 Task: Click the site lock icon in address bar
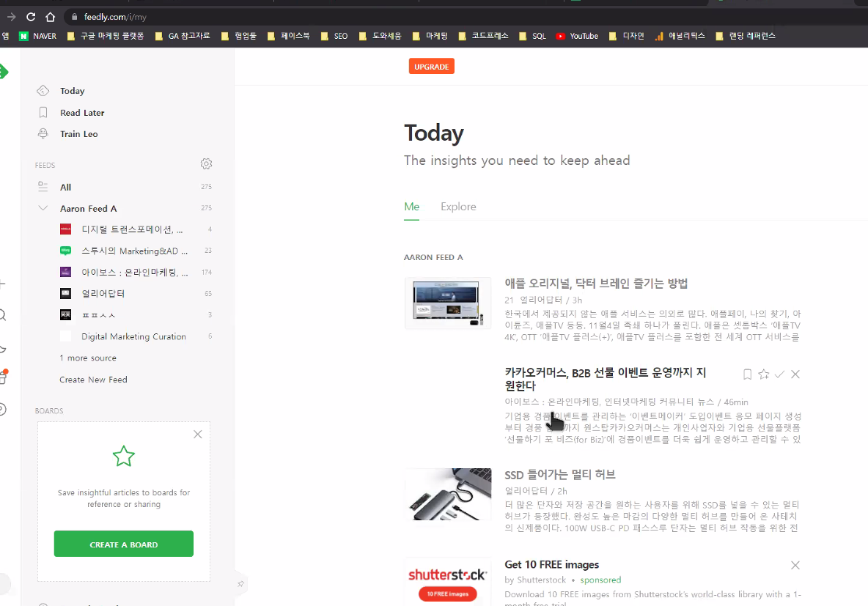pyautogui.click(x=74, y=17)
